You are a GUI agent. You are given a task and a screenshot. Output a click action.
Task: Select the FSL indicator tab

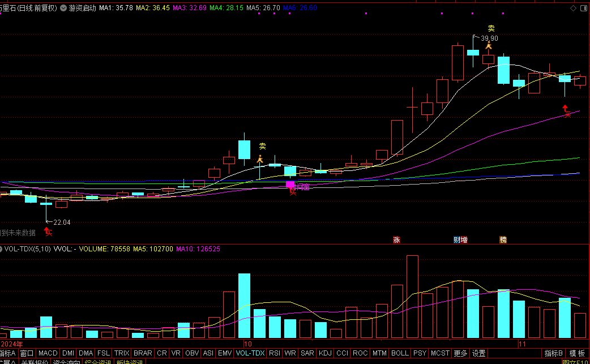[104, 353]
